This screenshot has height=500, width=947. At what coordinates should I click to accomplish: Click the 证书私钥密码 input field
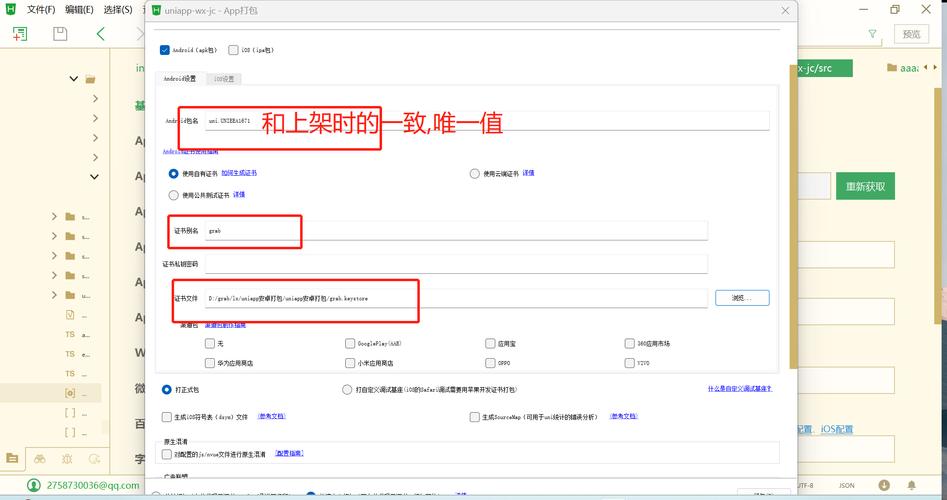(x=456, y=264)
